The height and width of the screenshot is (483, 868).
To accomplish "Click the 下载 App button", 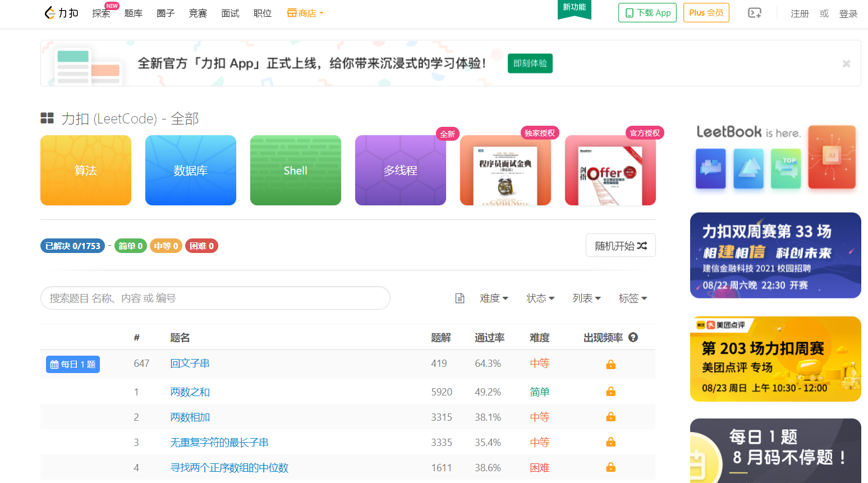I will [647, 12].
